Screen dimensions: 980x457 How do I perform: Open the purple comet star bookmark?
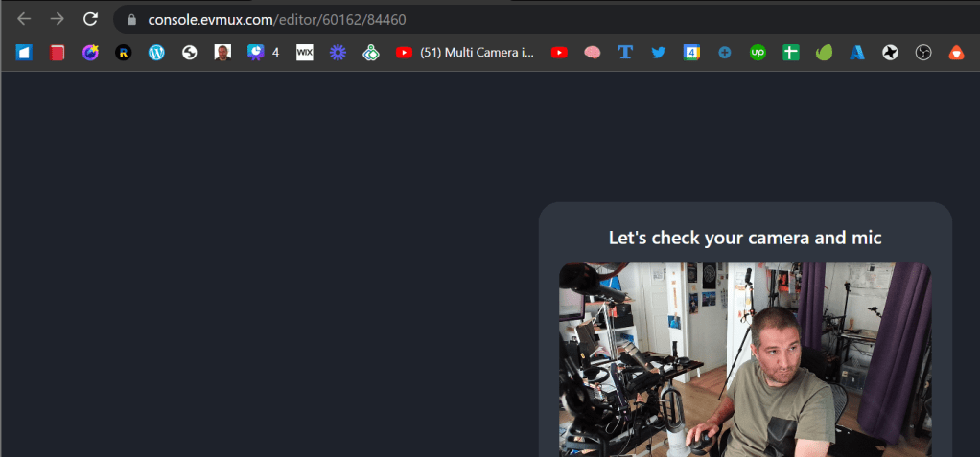point(91,53)
